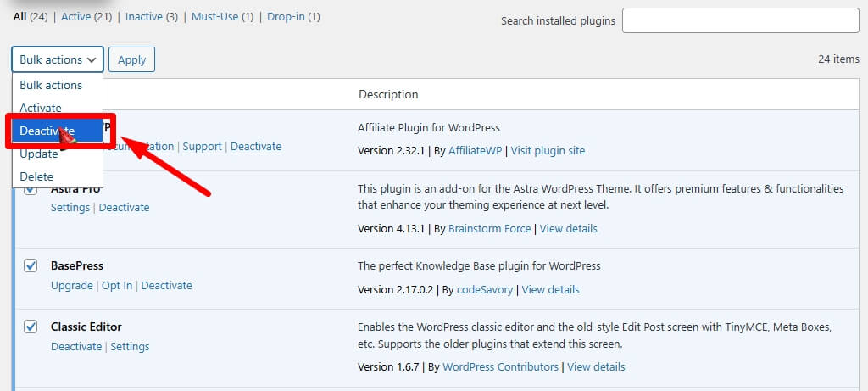The width and height of the screenshot is (868, 391).
Task: Uncheck the Classic Editor plugin checkbox
Action: (31, 327)
